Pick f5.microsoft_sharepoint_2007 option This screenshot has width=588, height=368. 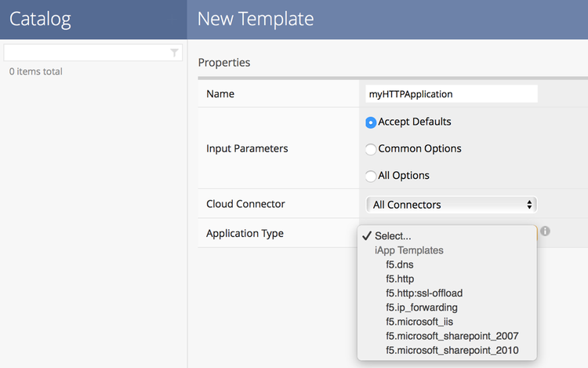coord(452,335)
